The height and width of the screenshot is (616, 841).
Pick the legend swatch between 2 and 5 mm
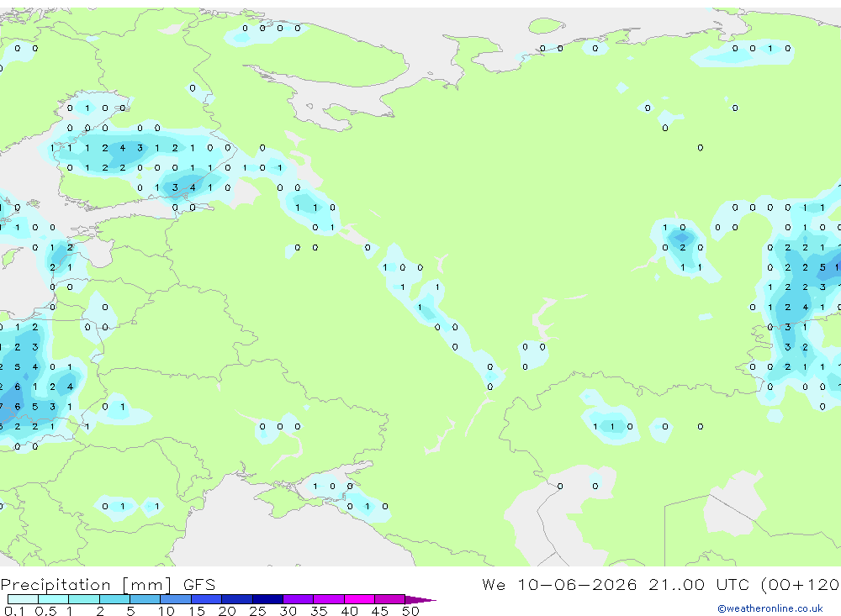coord(114,599)
